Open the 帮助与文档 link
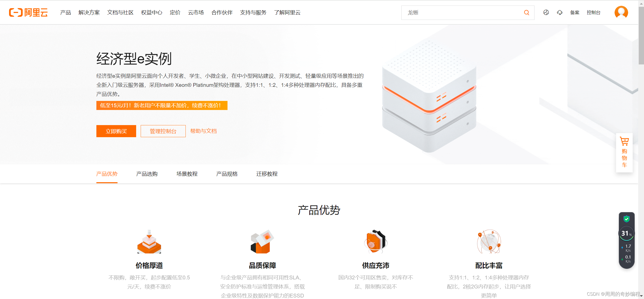The height and width of the screenshot is (299, 644). coord(203,131)
